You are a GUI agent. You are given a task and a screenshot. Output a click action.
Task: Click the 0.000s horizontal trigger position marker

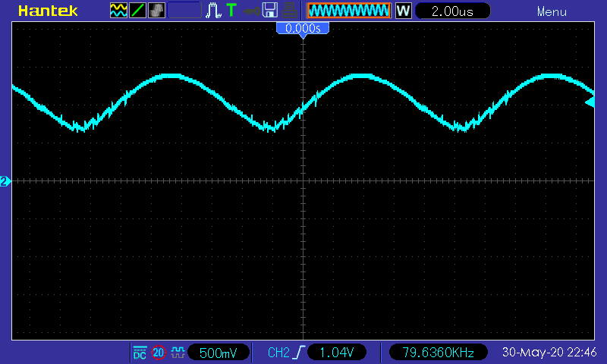click(x=303, y=29)
